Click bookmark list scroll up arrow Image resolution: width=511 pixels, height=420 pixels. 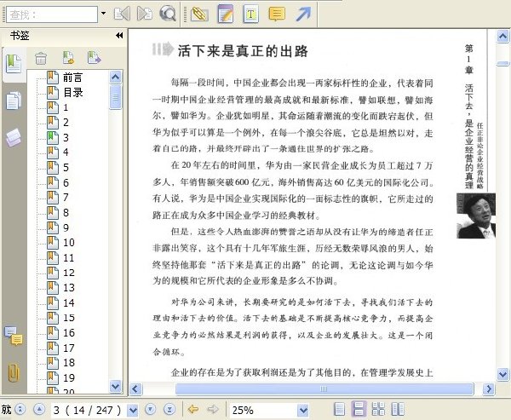[x=116, y=78]
